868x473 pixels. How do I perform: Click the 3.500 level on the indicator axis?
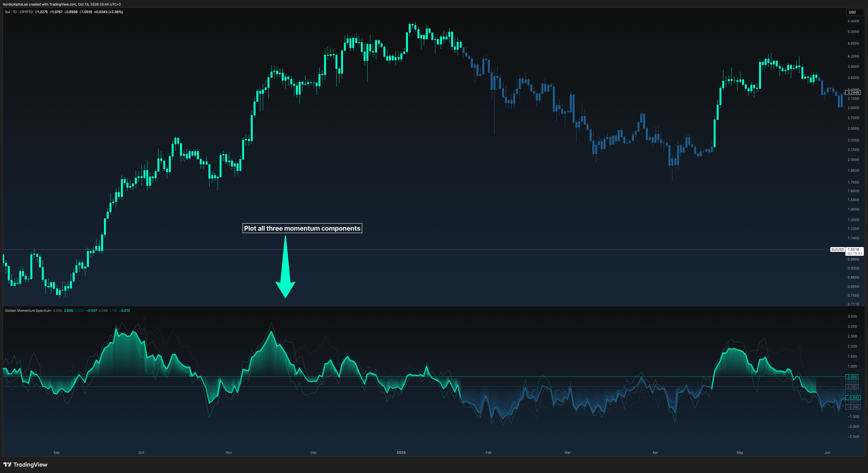click(852, 316)
